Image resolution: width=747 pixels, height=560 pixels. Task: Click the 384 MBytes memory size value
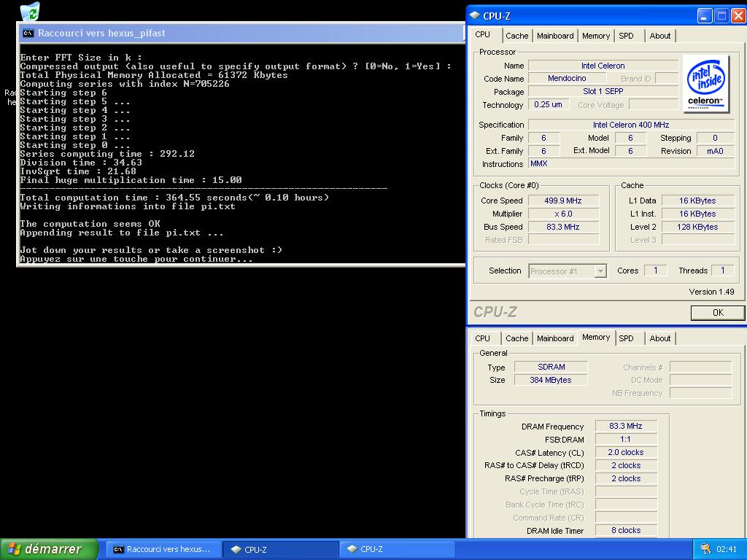(551, 380)
